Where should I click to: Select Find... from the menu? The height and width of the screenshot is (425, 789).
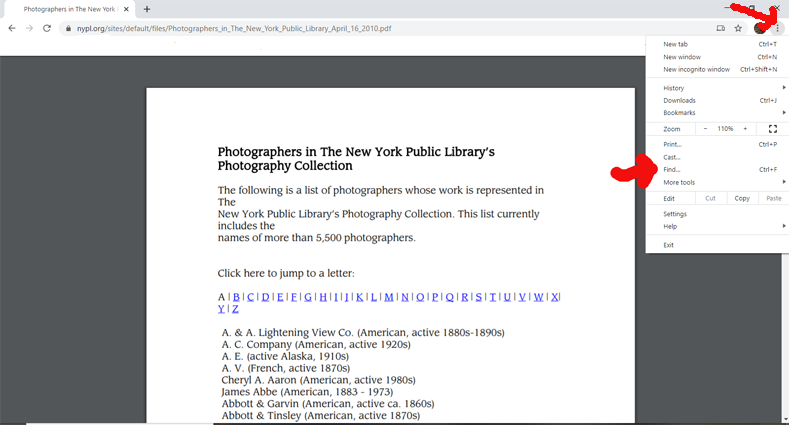[x=672, y=170]
